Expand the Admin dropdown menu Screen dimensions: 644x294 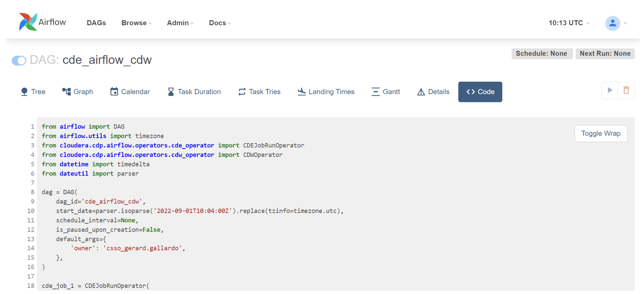pos(180,23)
